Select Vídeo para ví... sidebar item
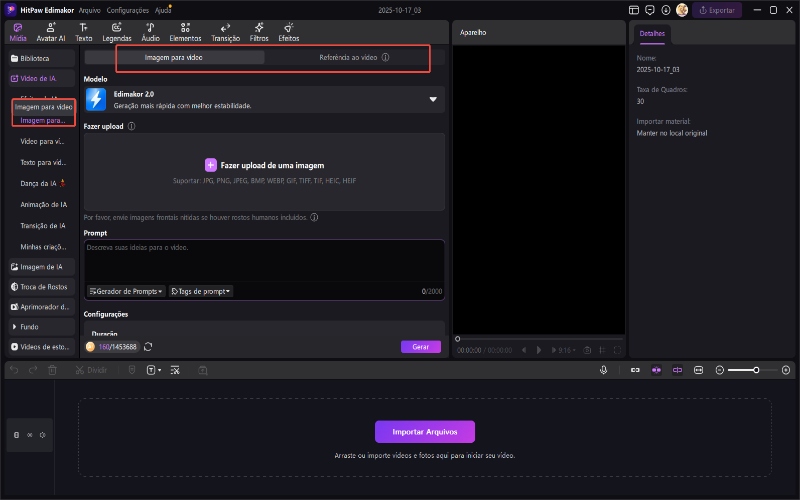This screenshot has width=800, height=500. 42,141
